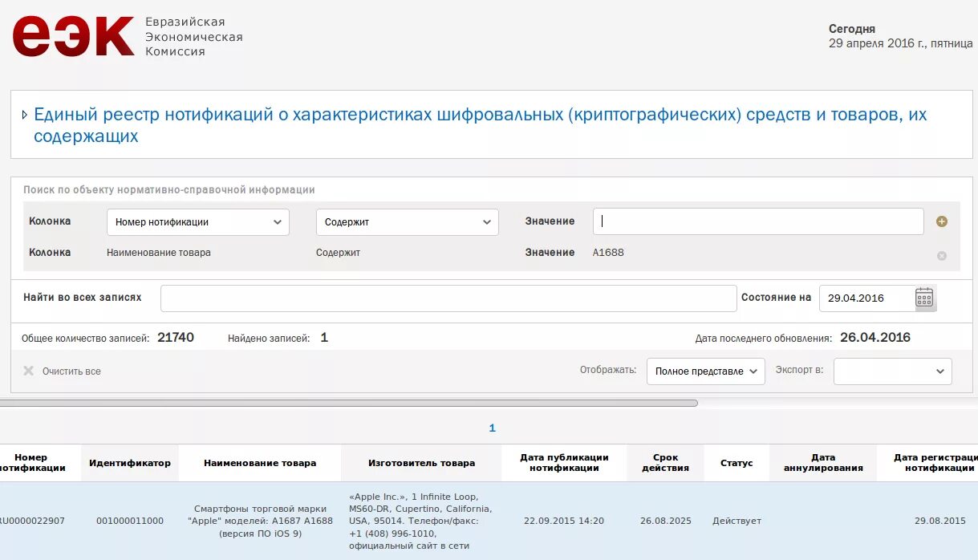
Task: Click Наименование товара filter column text
Action: point(159,253)
